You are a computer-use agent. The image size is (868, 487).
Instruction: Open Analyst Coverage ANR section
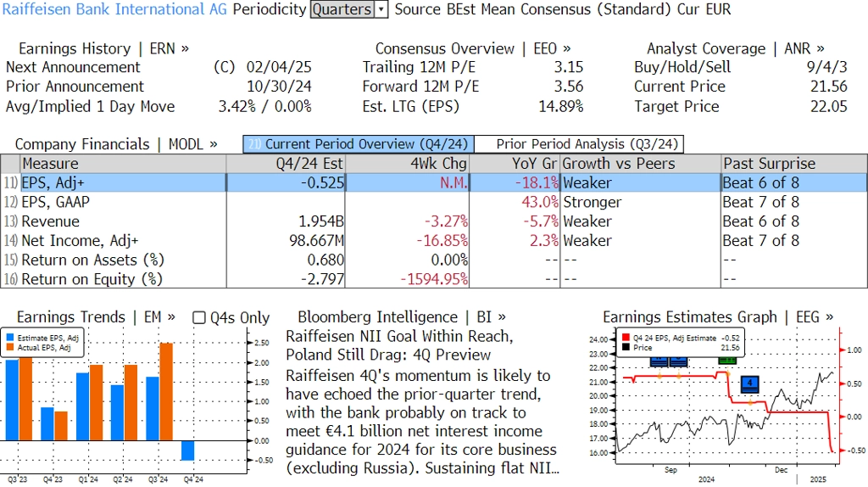[x=735, y=48]
